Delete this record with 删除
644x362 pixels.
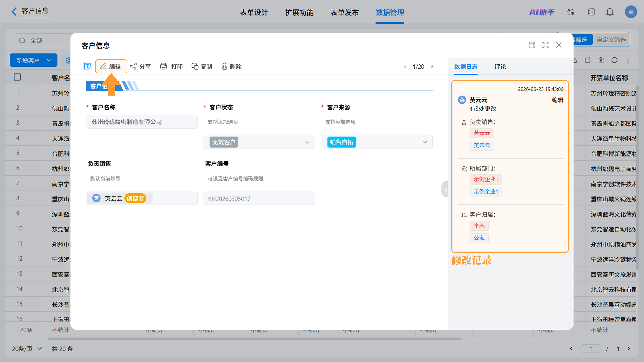231,66
